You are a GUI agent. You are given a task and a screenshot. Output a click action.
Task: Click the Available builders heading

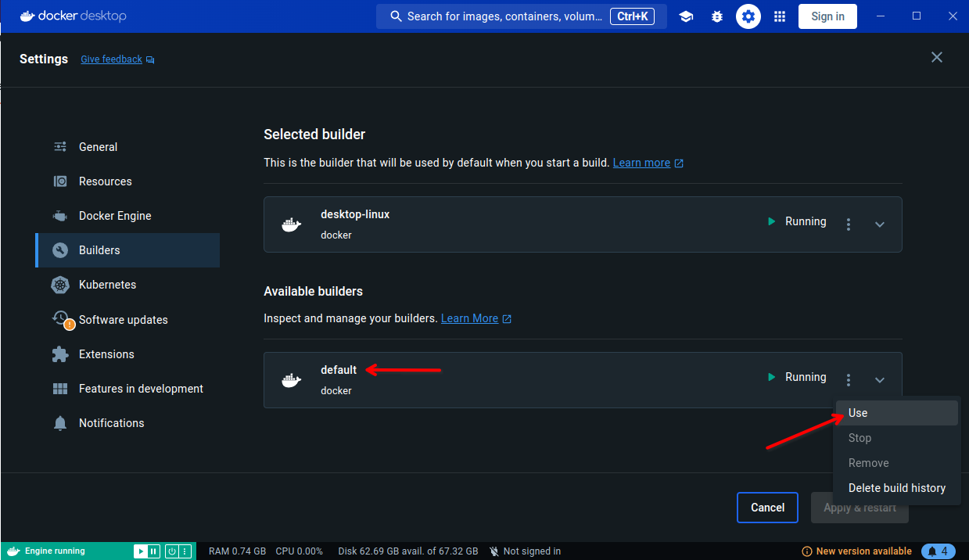pos(313,291)
